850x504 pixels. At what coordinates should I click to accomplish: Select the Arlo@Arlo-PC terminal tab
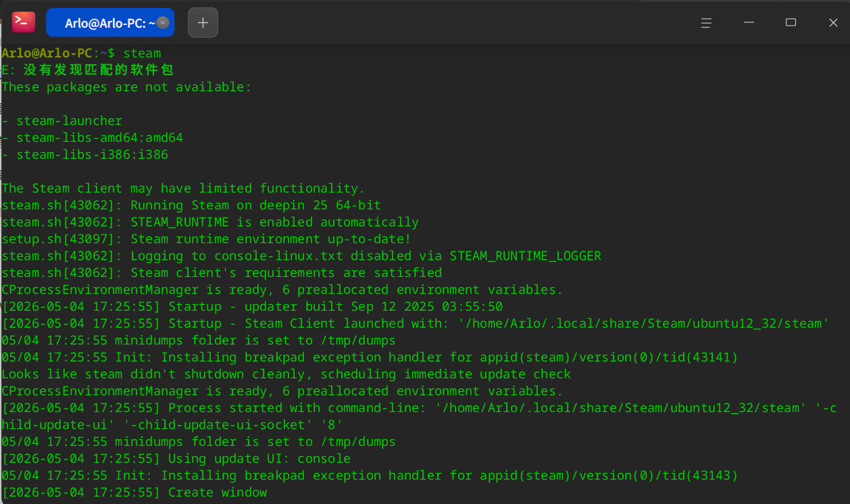click(110, 23)
